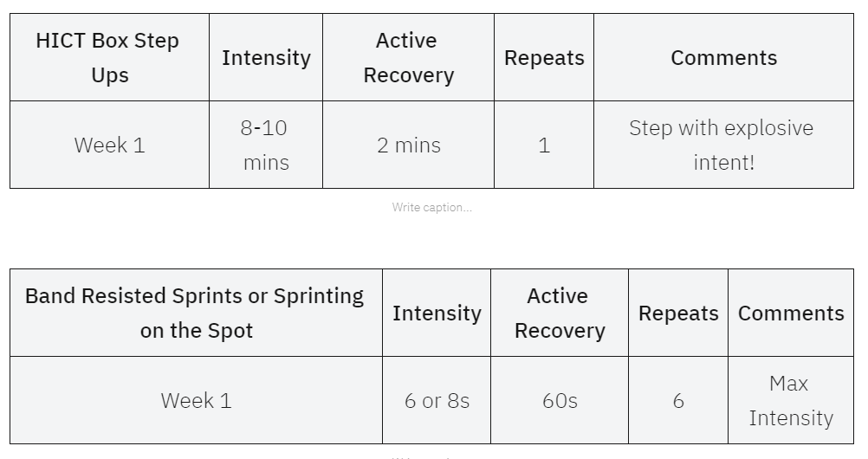Click the "Write caption..." field below the first table
Viewport: 868px width, 459px height.
431,207
